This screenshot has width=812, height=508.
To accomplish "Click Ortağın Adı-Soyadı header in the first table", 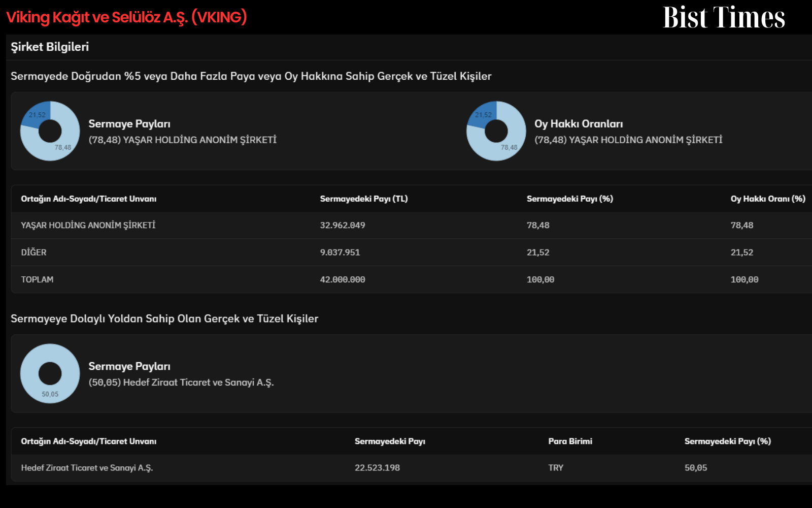I will pyautogui.click(x=89, y=199).
